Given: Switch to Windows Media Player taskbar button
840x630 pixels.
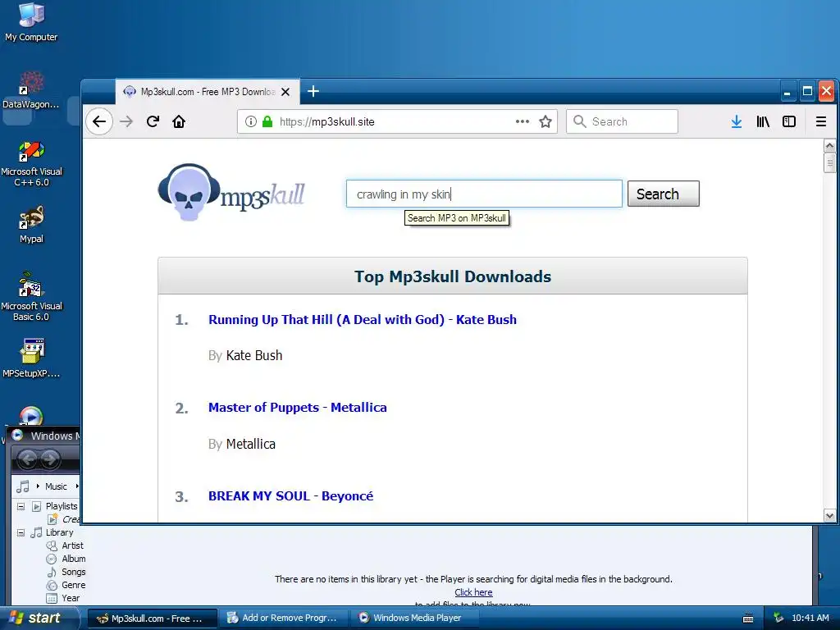Looking at the screenshot, I should coord(413,619).
